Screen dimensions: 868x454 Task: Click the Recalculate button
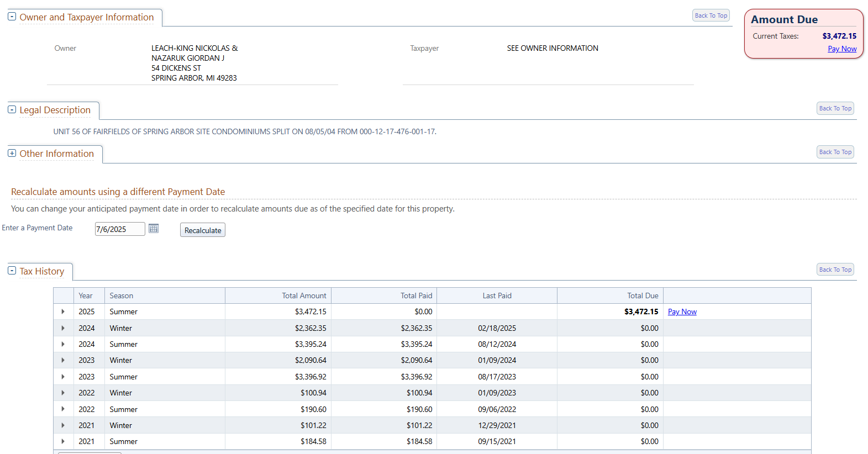pos(202,230)
